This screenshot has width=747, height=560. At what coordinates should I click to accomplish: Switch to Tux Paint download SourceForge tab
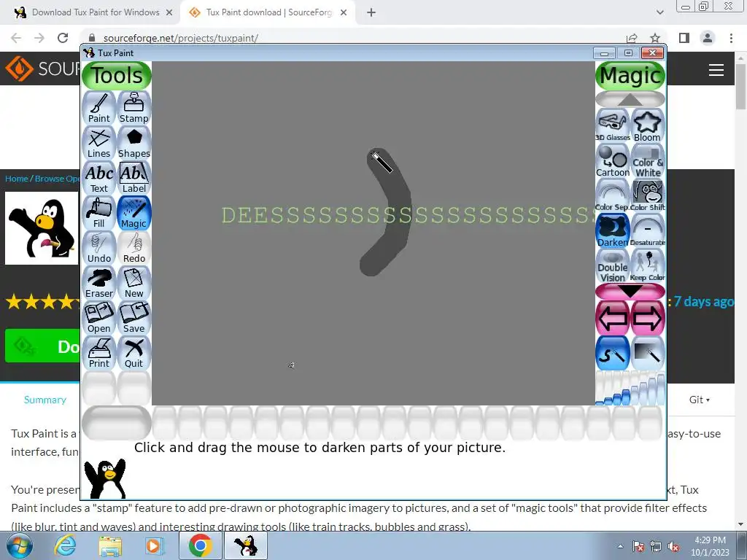(267, 12)
